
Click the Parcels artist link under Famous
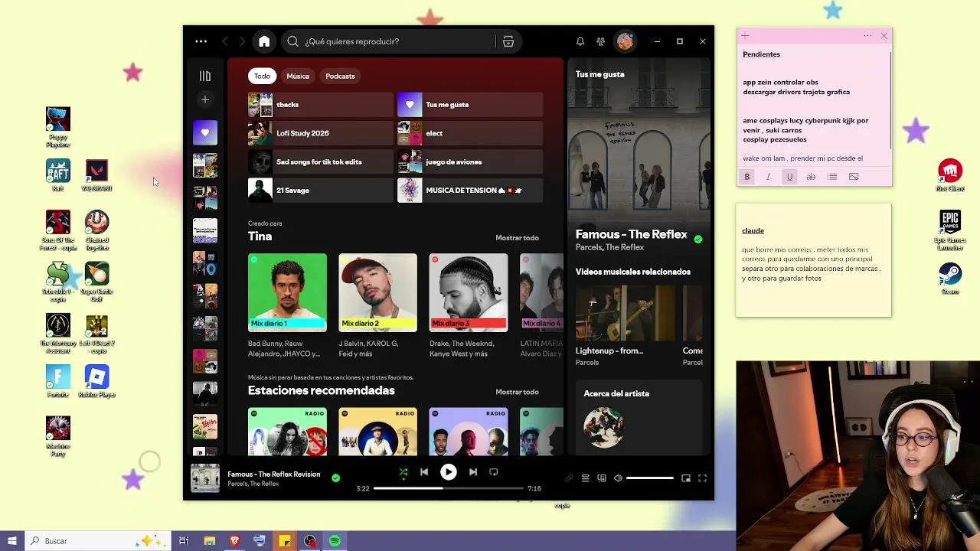tap(589, 248)
